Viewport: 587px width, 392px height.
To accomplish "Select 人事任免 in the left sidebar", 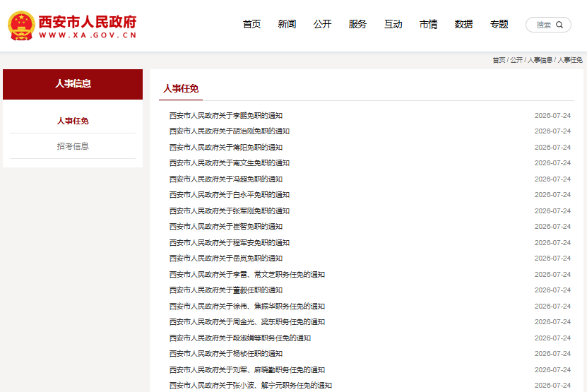I will point(73,121).
